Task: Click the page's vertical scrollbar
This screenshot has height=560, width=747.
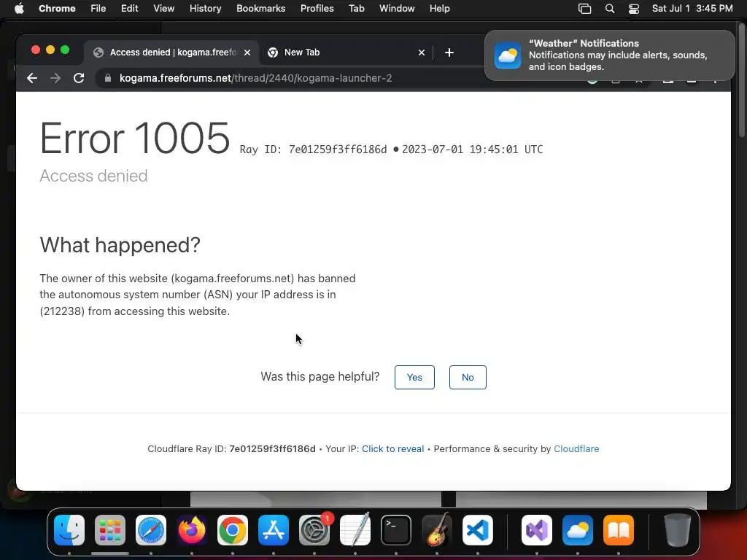Action: tap(742, 79)
